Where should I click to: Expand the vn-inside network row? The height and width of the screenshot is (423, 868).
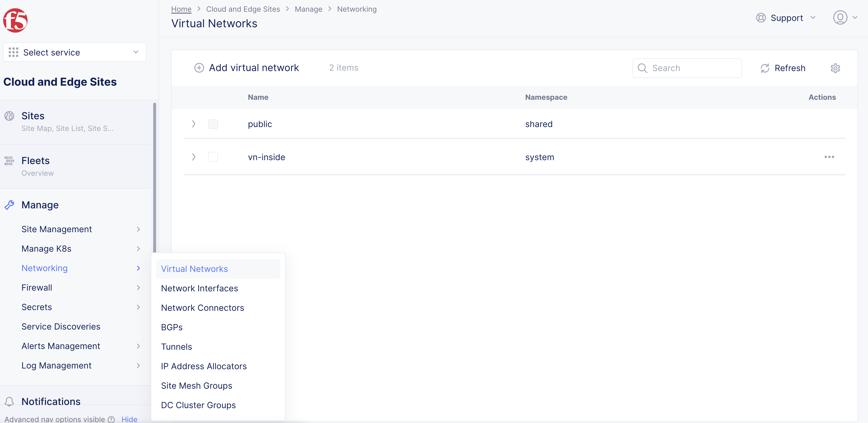193,157
